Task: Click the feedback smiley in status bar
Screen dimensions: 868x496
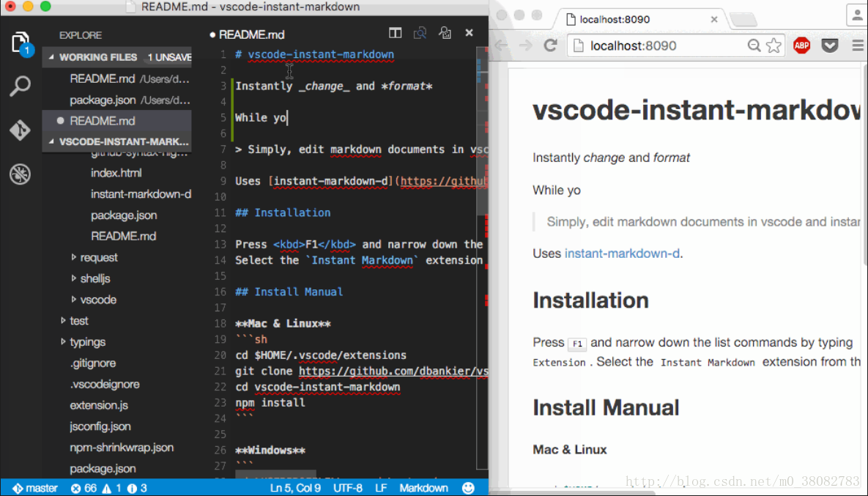Action: [x=468, y=488]
